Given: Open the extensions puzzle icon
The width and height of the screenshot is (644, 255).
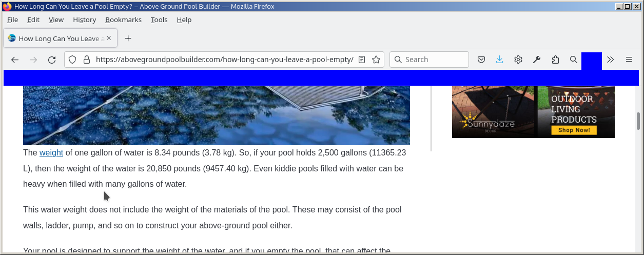Looking at the screenshot, I should click(x=555, y=60).
